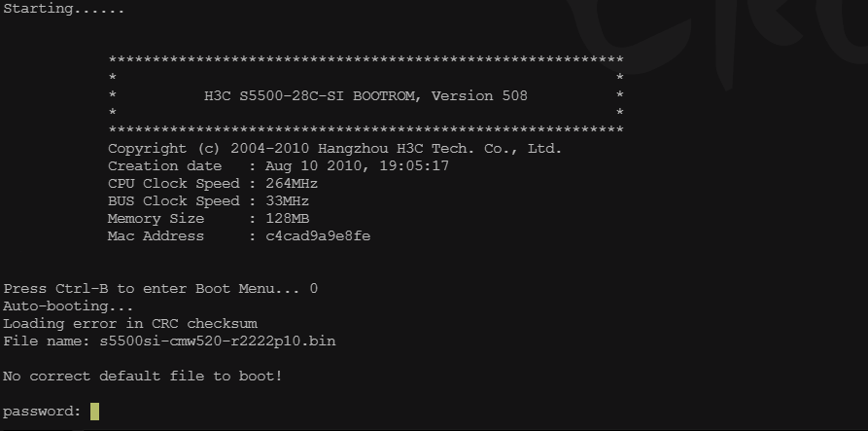Click the Hangzhou H3C copyright line
Image resolution: width=868 pixels, height=431 pixels.
[334, 149]
